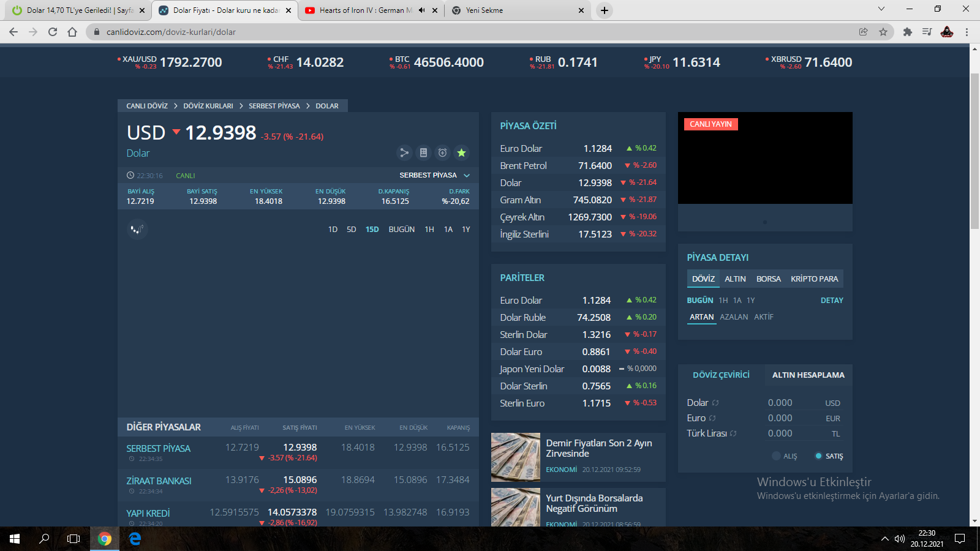Share the USD rate using the share icon
Viewport: 980px width, 551px height.
404,153
